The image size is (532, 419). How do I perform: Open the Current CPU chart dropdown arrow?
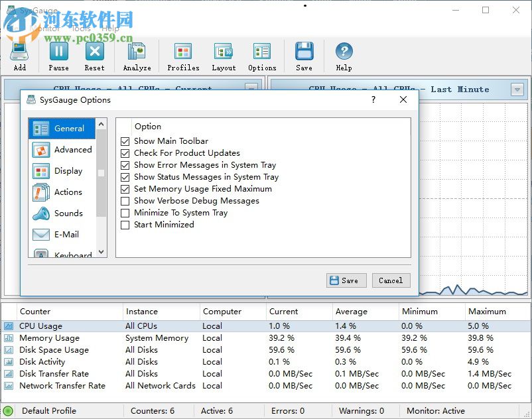[251, 88]
